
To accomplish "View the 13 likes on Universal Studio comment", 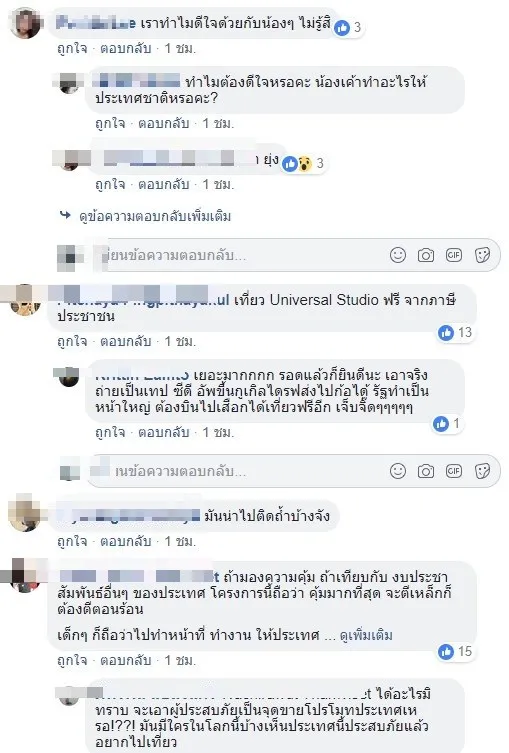I will (455, 332).
